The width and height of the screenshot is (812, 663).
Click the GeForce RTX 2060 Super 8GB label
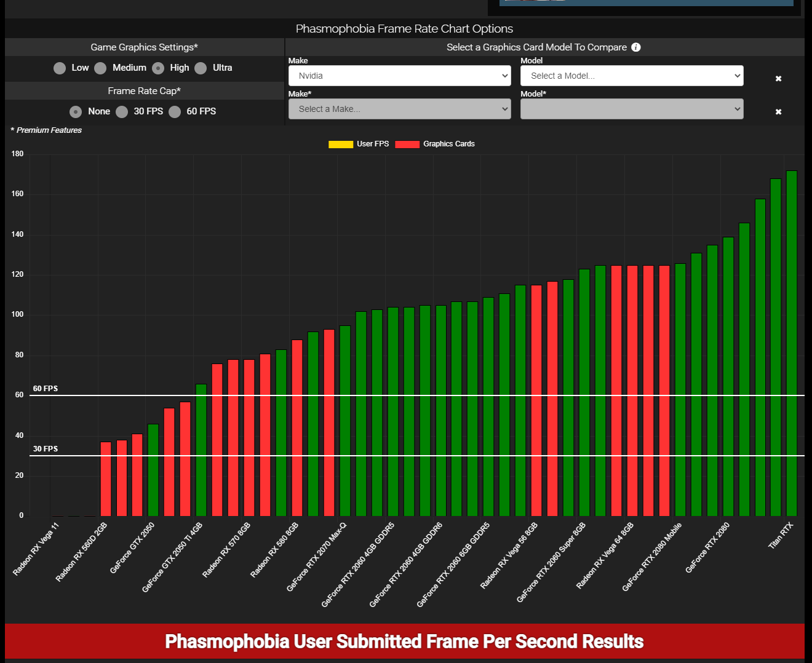point(551,562)
